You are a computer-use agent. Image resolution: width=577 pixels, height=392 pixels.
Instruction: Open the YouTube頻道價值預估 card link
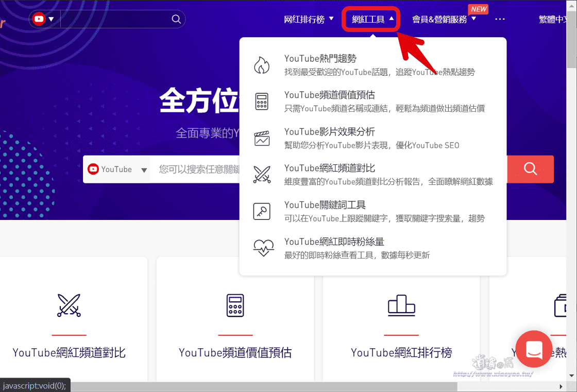pyautogui.click(x=235, y=353)
